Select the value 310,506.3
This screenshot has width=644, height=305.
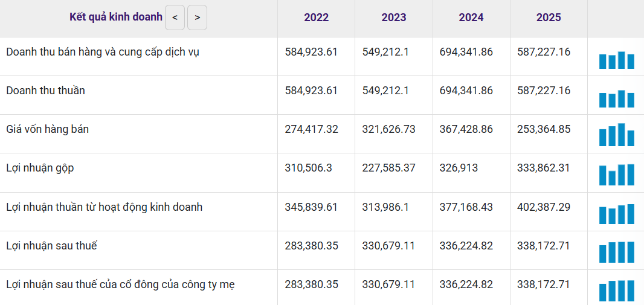308,168
